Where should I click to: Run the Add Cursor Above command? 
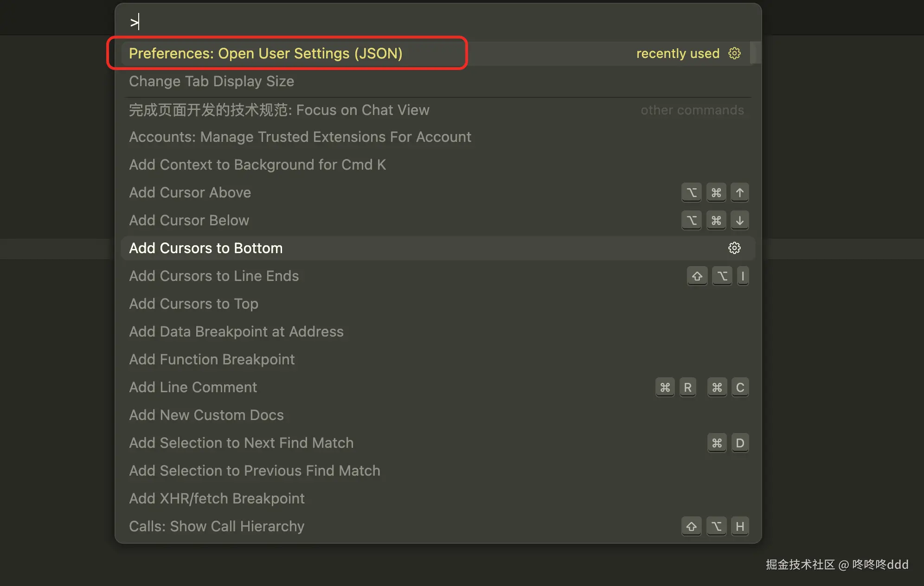190,192
